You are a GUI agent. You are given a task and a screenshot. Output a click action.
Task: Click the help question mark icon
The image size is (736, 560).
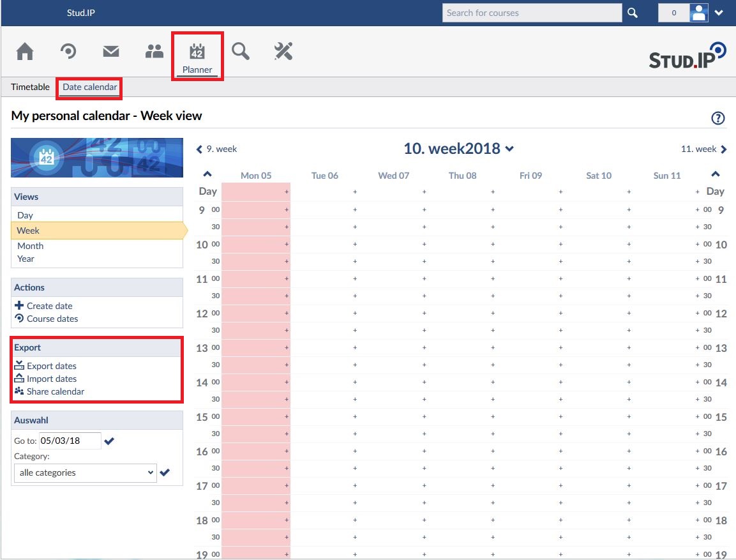coord(718,118)
